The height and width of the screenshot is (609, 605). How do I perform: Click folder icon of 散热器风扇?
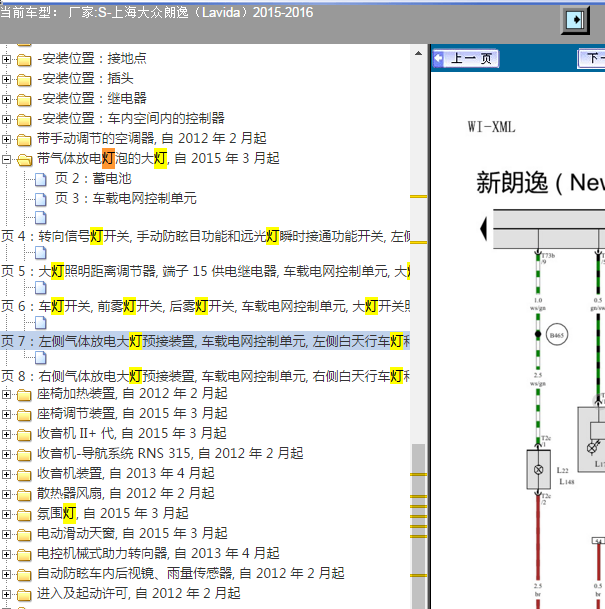point(24,495)
